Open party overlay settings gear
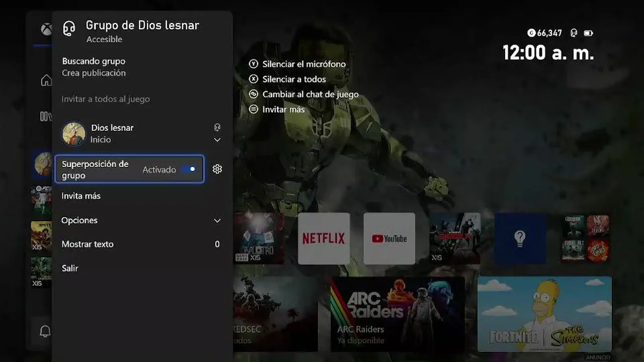Viewport: 644px width, 362px height. tap(217, 169)
